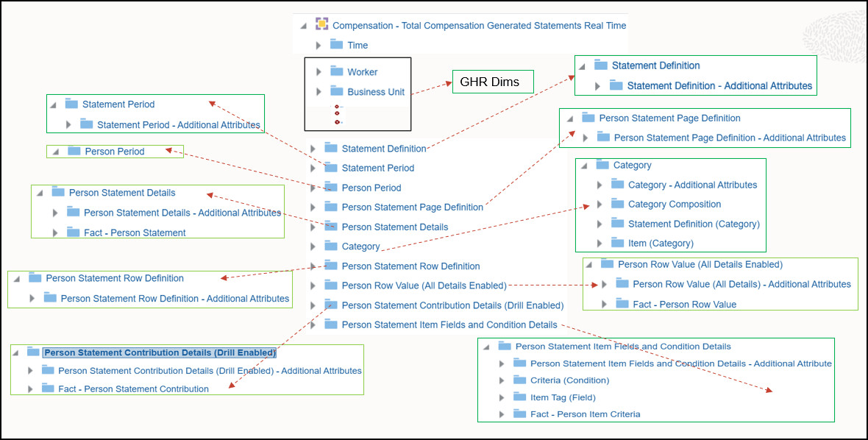Select 'Compensation - Total Compensation Generated Statements Real Time' title
868x440 pixels.
click(480, 26)
